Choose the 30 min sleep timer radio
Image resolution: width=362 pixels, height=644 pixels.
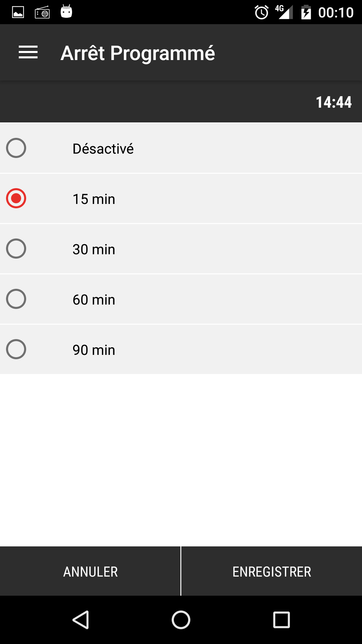click(16, 249)
